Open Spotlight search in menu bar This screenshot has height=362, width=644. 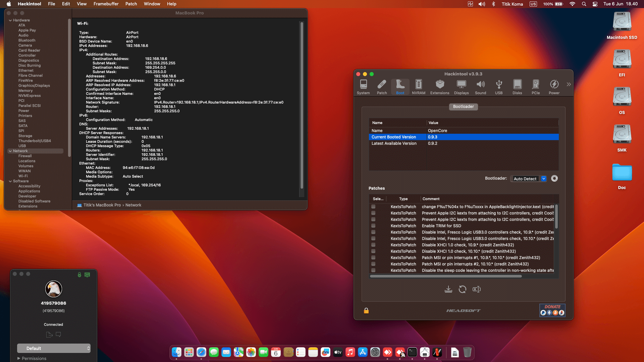coord(584,4)
